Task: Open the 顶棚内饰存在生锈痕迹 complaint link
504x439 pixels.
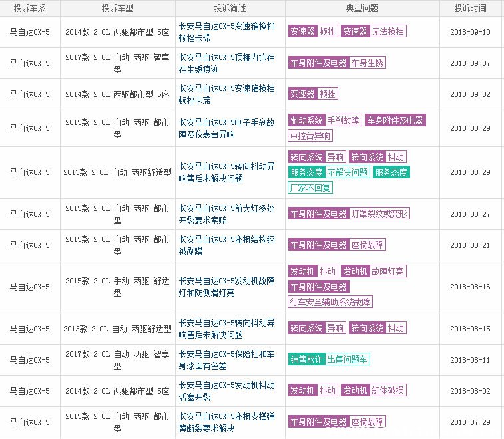Action: point(226,63)
